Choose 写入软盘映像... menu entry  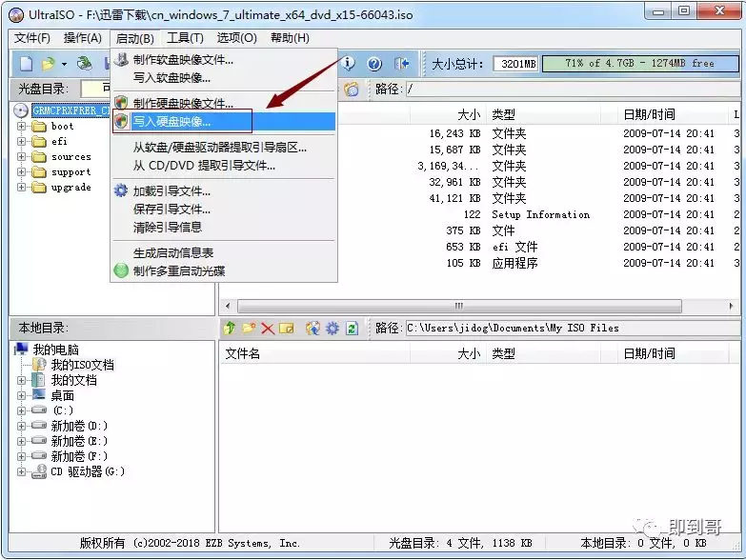(x=224, y=77)
